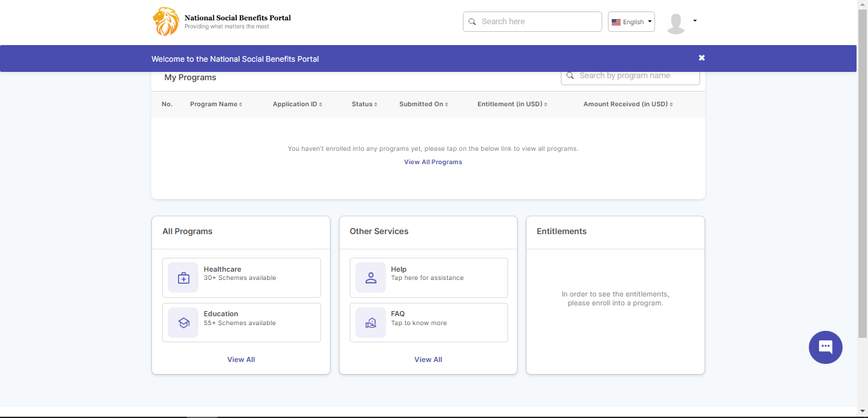The image size is (868, 418).
Task: Click the FAQ hand icon
Action: 371,323
